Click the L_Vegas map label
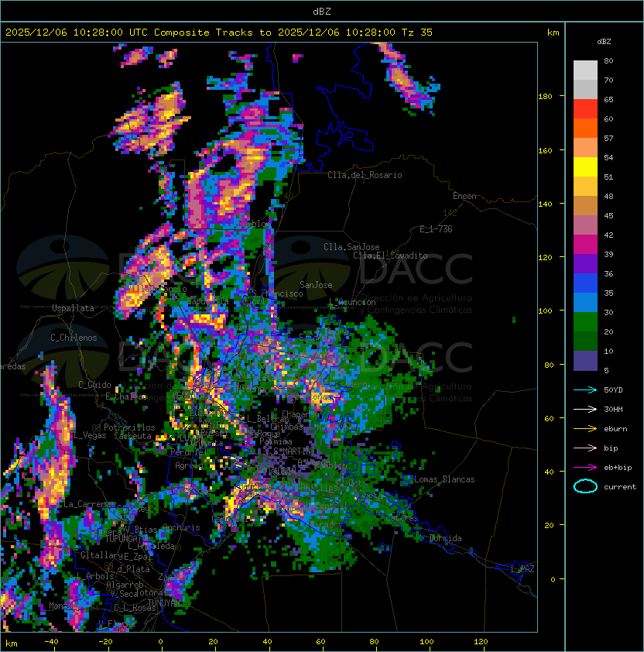The height and width of the screenshot is (652, 644). point(90,435)
